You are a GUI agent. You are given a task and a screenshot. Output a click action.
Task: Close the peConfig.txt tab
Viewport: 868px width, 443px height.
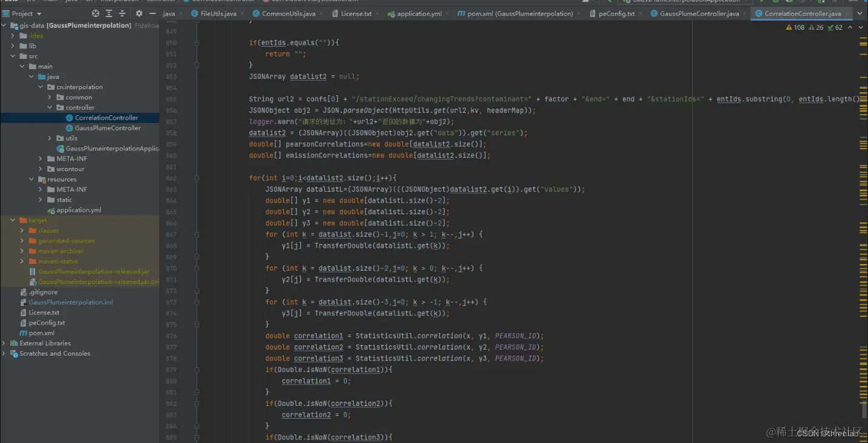641,13
